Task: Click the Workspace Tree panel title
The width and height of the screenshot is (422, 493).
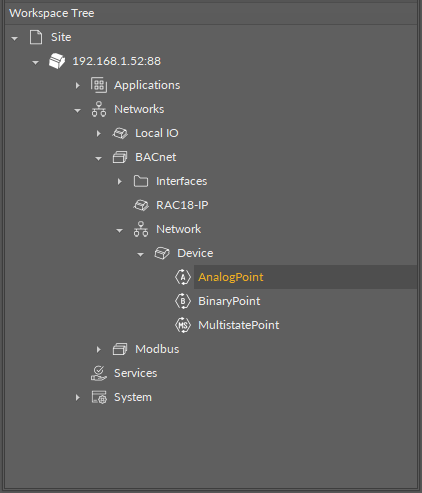Action: point(52,13)
